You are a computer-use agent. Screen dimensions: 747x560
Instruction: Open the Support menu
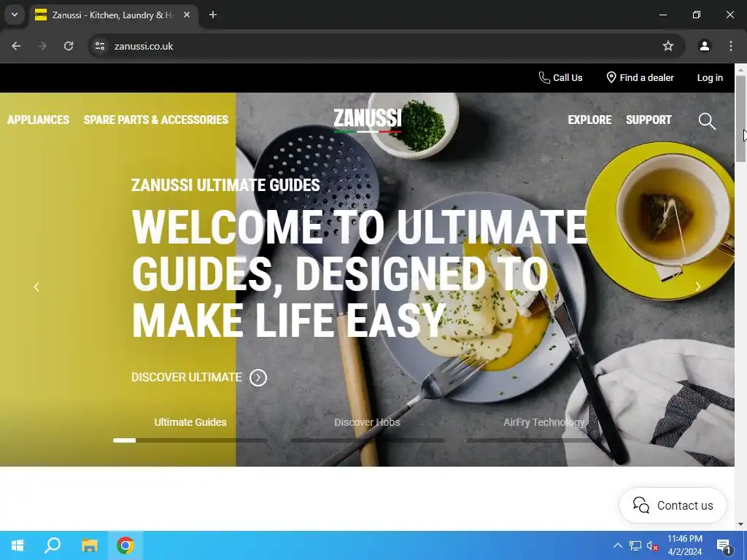coord(649,120)
